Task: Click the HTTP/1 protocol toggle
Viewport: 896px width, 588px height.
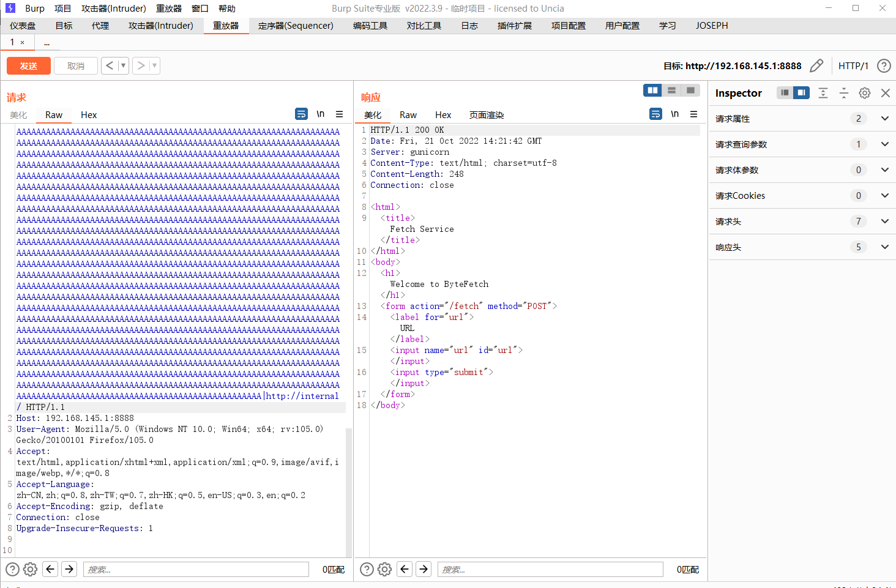Action: [853, 66]
